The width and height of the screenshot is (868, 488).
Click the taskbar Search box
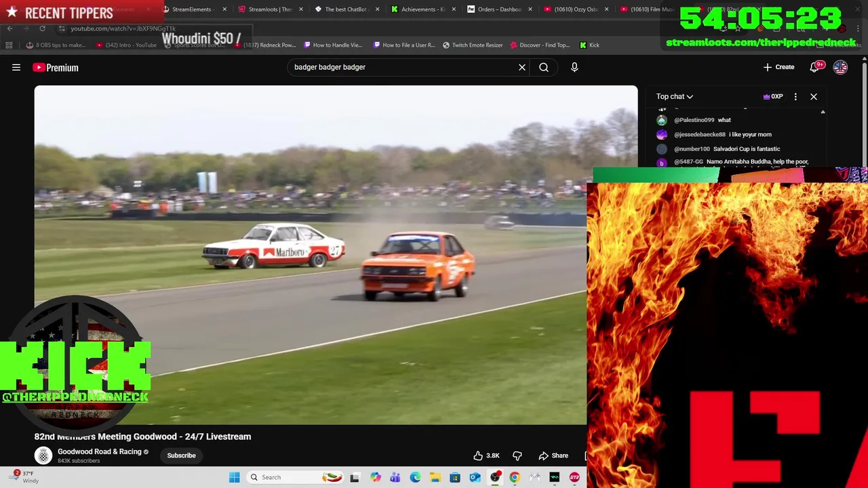(295, 477)
